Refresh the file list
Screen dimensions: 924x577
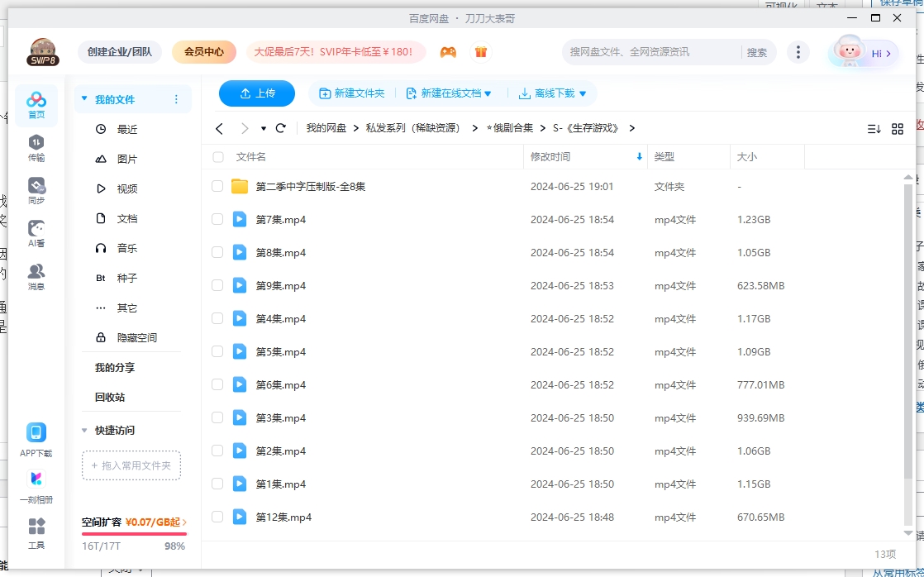(281, 128)
